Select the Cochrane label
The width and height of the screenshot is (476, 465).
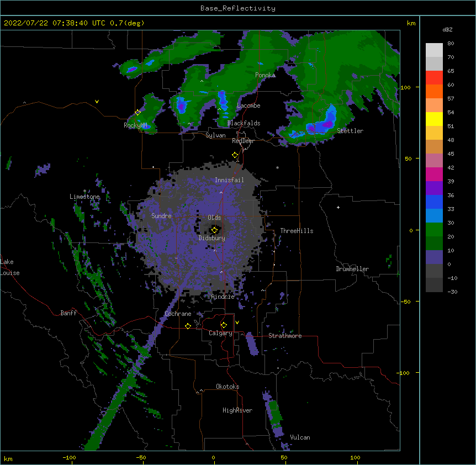tap(178, 314)
